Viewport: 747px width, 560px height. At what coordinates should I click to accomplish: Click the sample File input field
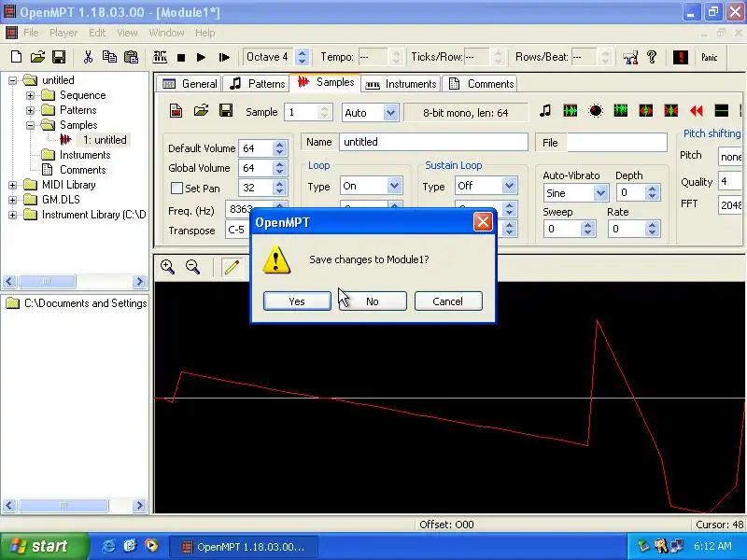click(617, 143)
